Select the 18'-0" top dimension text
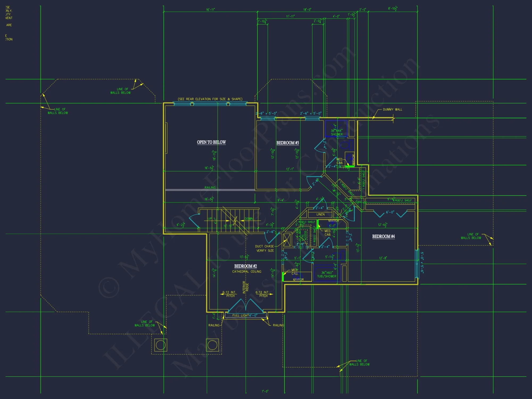Viewport: 532px width, 399px height. 307,10
